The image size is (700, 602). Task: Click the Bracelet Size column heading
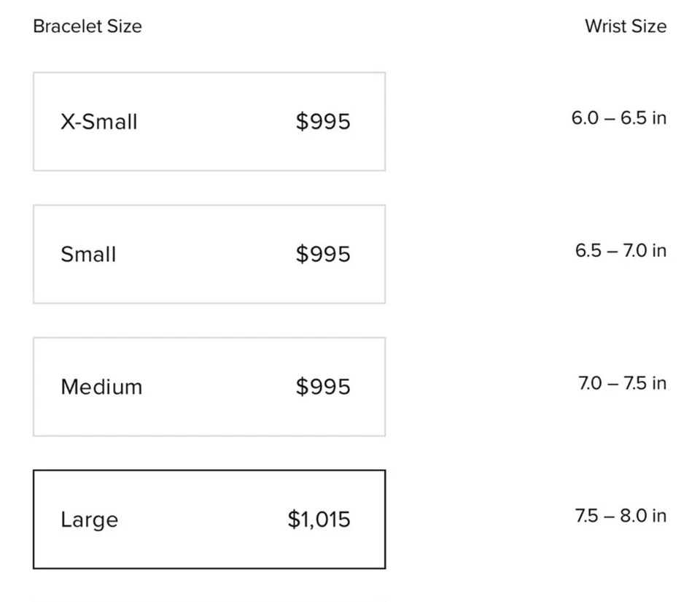click(x=87, y=26)
